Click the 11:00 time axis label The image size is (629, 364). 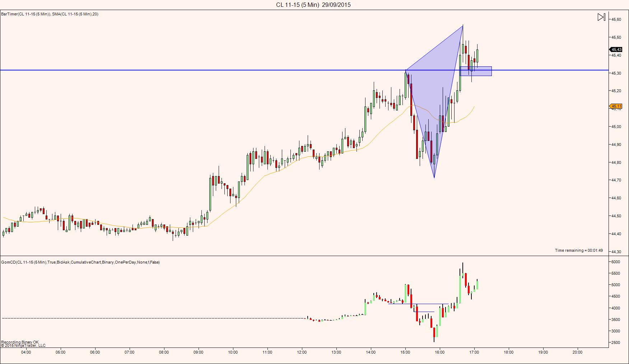click(x=267, y=352)
